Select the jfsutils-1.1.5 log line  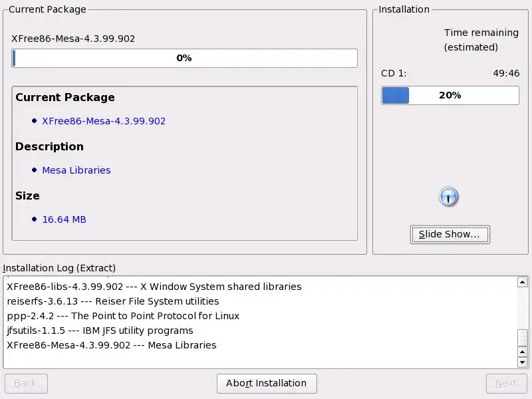pos(100,331)
